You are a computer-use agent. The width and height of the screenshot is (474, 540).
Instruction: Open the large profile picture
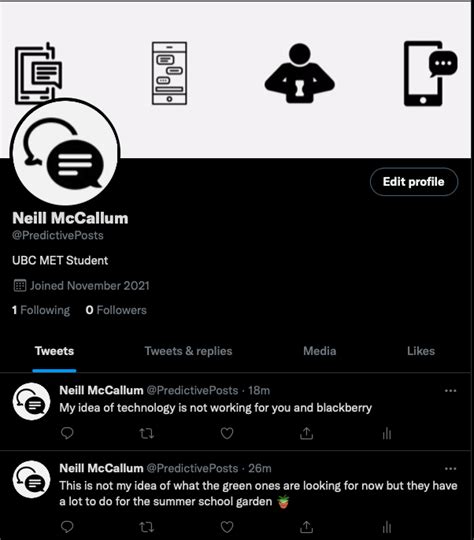pyautogui.click(x=65, y=152)
